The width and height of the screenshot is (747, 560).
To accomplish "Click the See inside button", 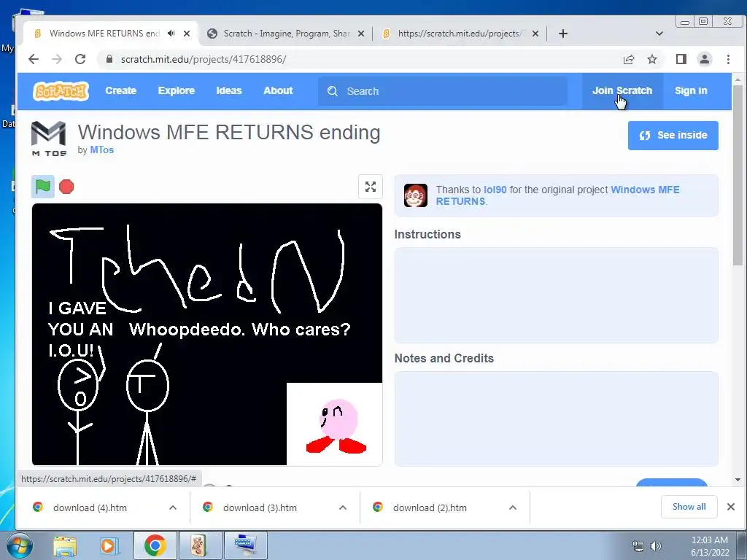I will (673, 135).
